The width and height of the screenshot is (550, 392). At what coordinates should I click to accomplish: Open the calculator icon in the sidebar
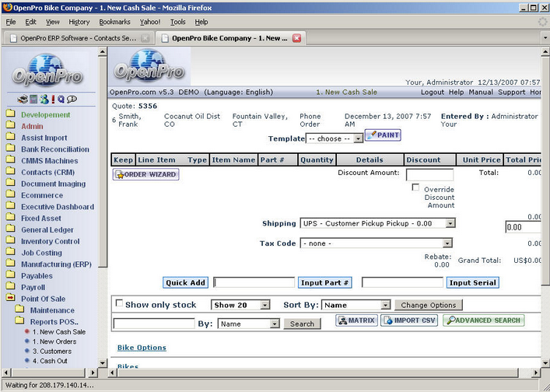[33, 100]
